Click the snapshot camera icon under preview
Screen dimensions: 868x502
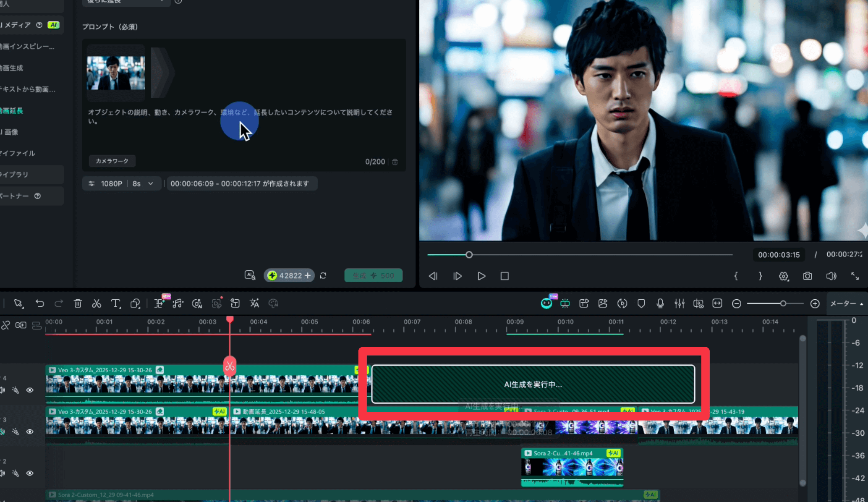click(x=807, y=276)
